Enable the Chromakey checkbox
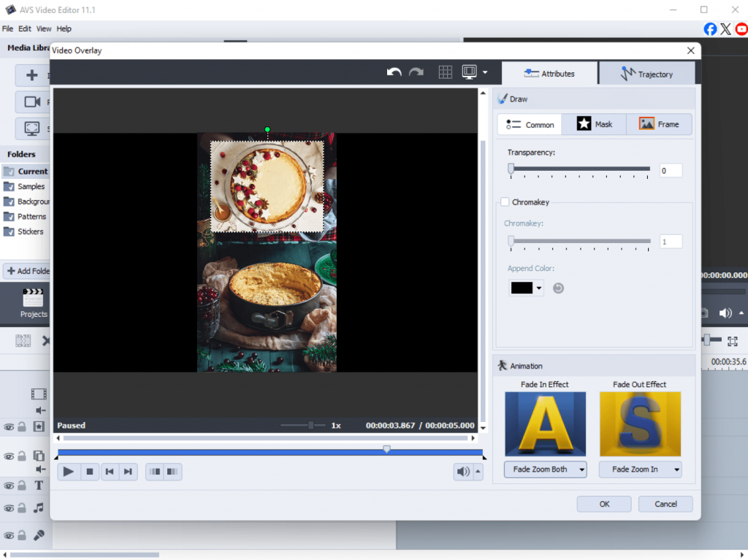Image resolution: width=748 pixels, height=560 pixels. pyautogui.click(x=505, y=202)
